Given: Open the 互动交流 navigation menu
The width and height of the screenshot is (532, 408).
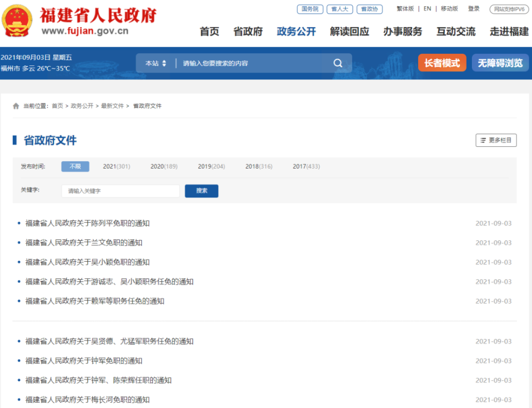Looking at the screenshot, I should [456, 31].
